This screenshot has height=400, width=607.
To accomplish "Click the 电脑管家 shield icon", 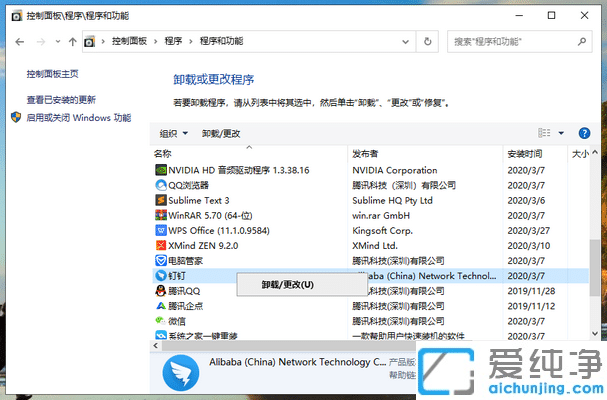I will 161,260.
